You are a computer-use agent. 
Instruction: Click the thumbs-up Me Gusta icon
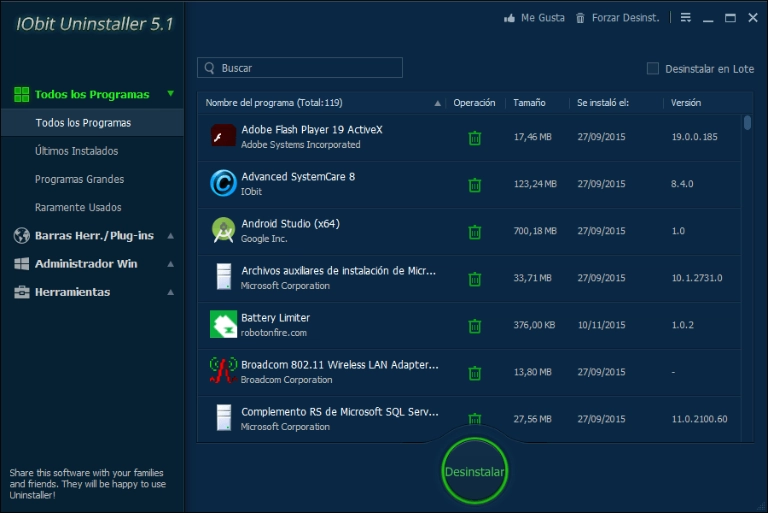tap(509, 18)
